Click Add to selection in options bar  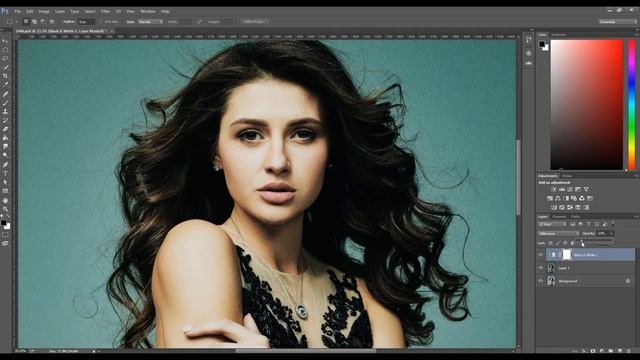pos(35,21)
